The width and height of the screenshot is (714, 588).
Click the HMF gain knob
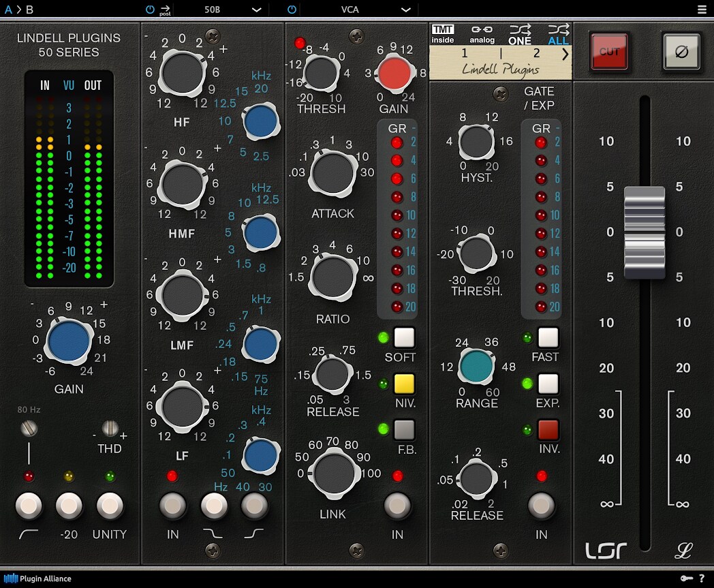[182, 185]
